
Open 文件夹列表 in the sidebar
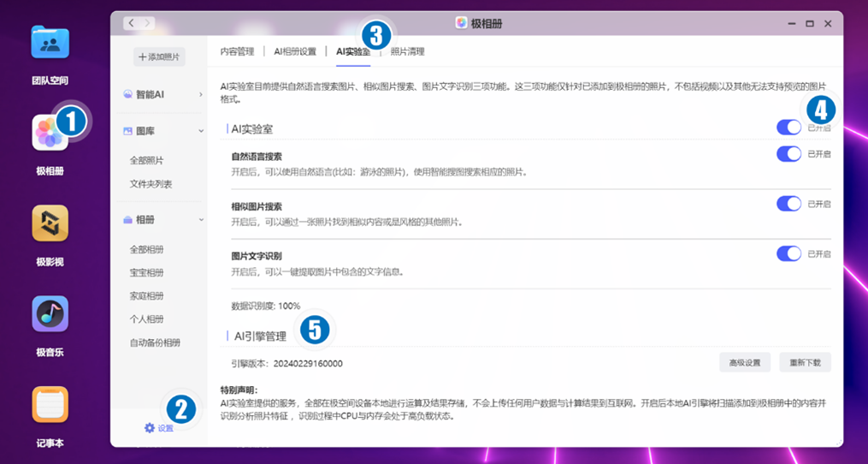[151, 184]
